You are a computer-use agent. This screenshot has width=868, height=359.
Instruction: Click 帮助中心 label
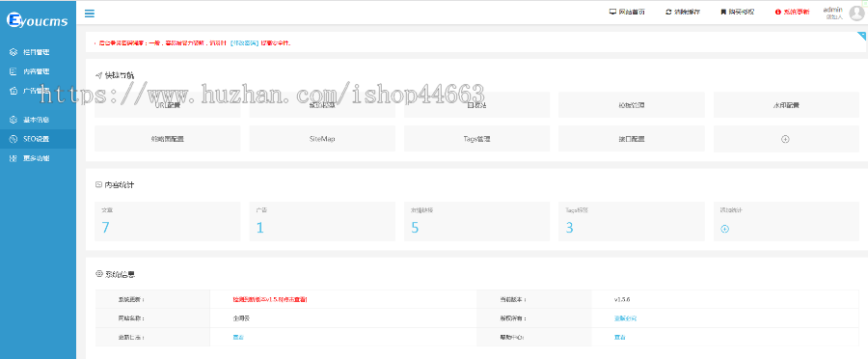point(511,337)
